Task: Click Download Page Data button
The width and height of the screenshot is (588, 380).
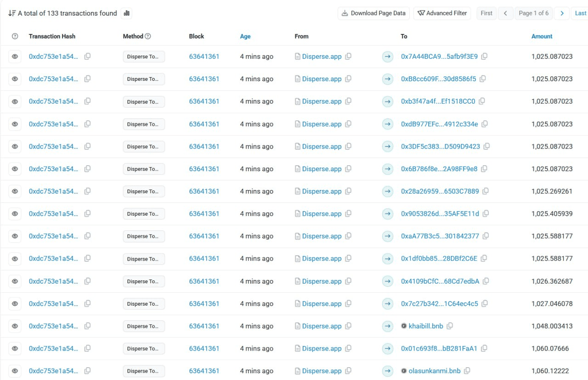Action: point(373,13)
